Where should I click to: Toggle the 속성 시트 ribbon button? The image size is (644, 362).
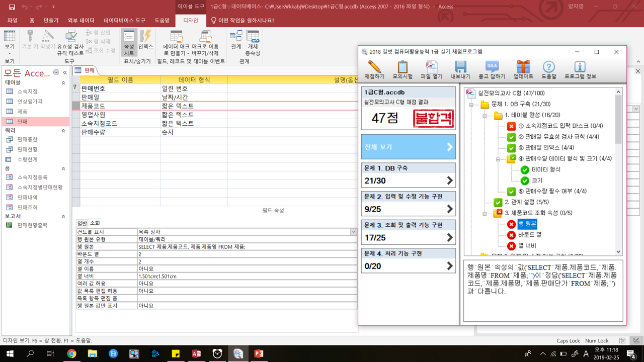point(129,42)
